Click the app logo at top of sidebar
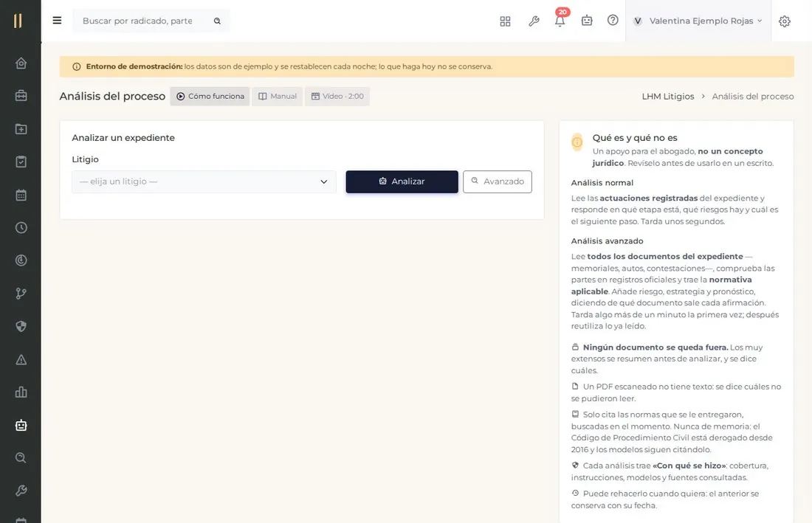 [18, 21]
